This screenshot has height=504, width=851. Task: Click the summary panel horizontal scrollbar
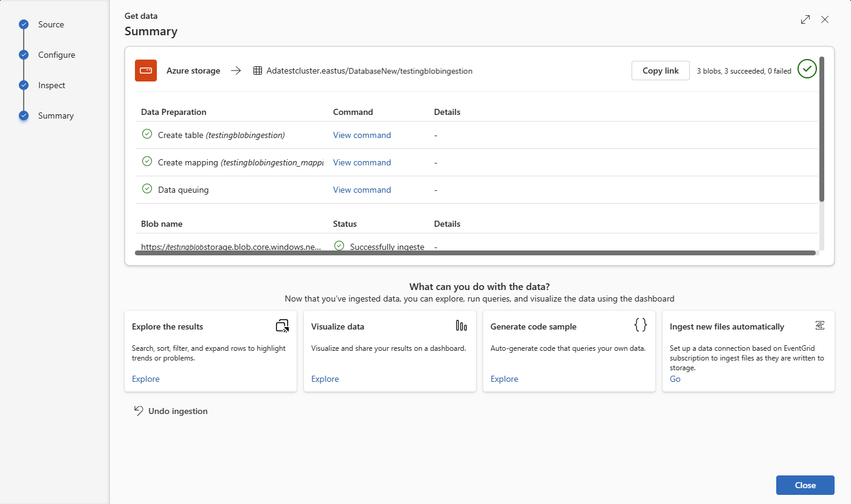pos(475,253)
